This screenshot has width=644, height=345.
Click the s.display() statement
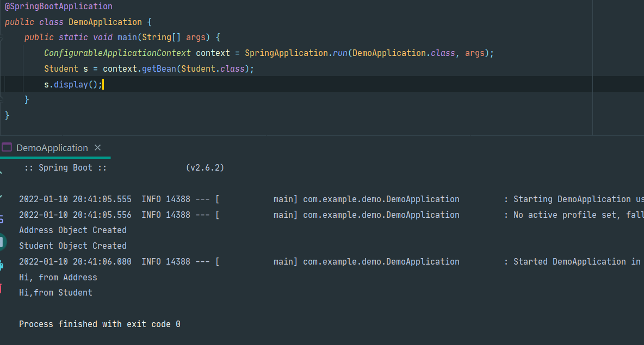tap(73, 85)
